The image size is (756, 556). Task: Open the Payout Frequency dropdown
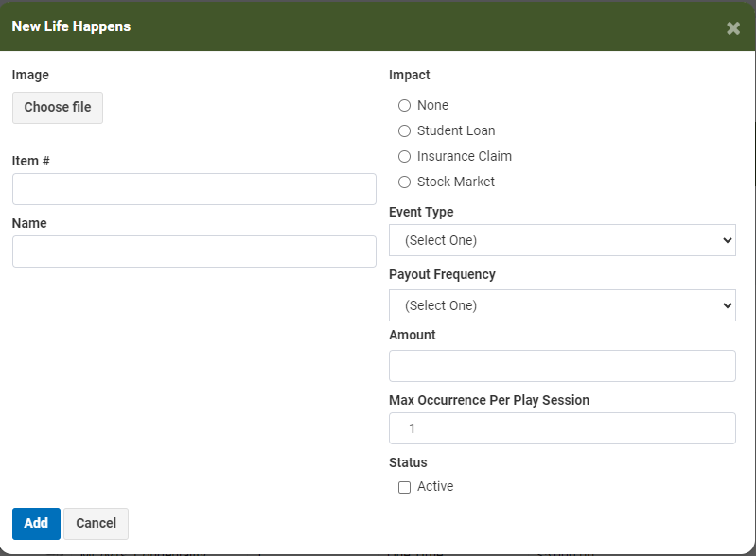tap(562, 305)
